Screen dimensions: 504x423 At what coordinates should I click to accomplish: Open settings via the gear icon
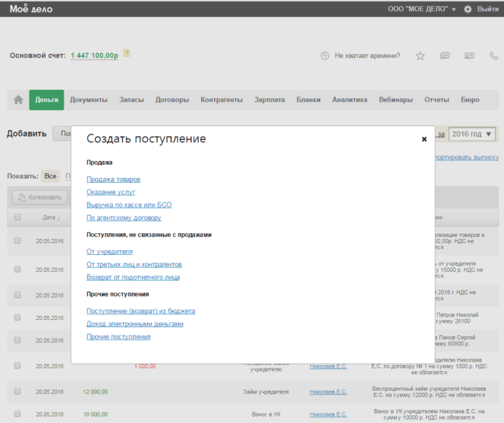[468, 9]
